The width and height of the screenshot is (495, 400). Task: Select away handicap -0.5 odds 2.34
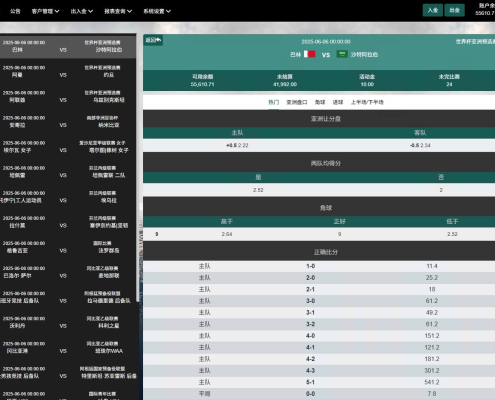[x=420, y=145]
